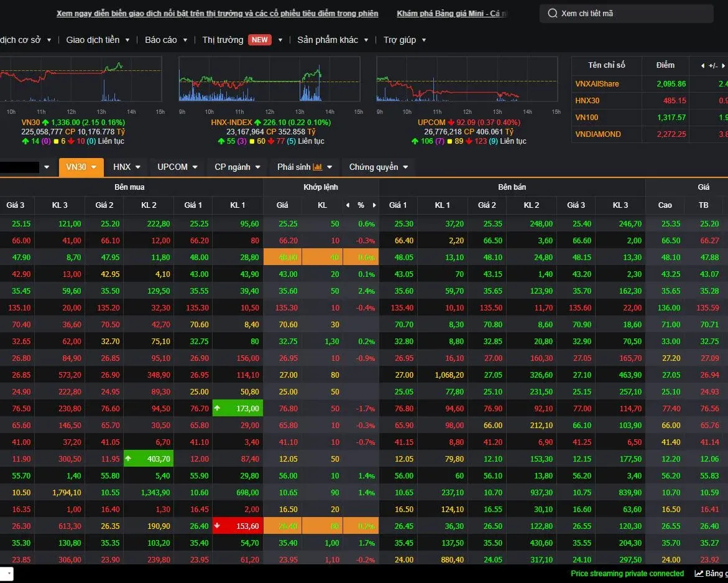Screen dimensions: 728x583
Task: Select HNX30 in the index list
Action: point(587,101)
